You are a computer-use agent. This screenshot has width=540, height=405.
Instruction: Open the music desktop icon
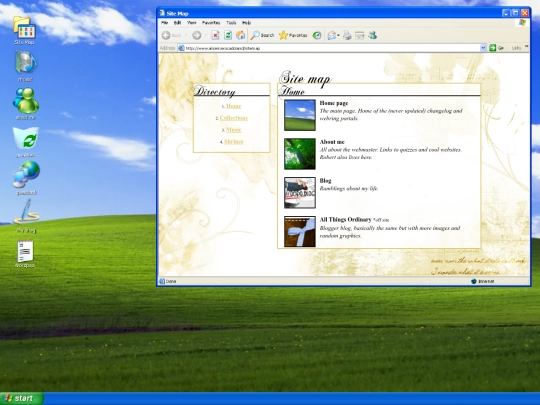(25, 66)
